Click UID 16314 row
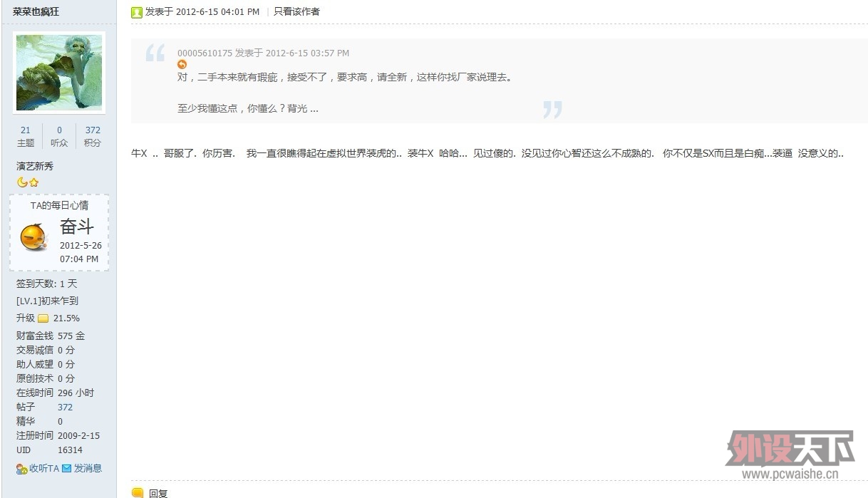Image resolution: width=868 pixels, height=498 pixels. tap(49, 450)
